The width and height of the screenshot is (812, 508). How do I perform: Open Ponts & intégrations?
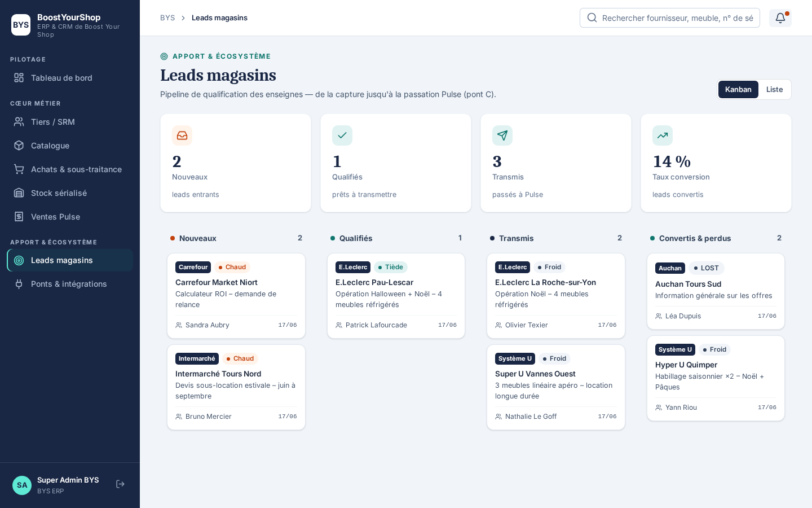70,284
